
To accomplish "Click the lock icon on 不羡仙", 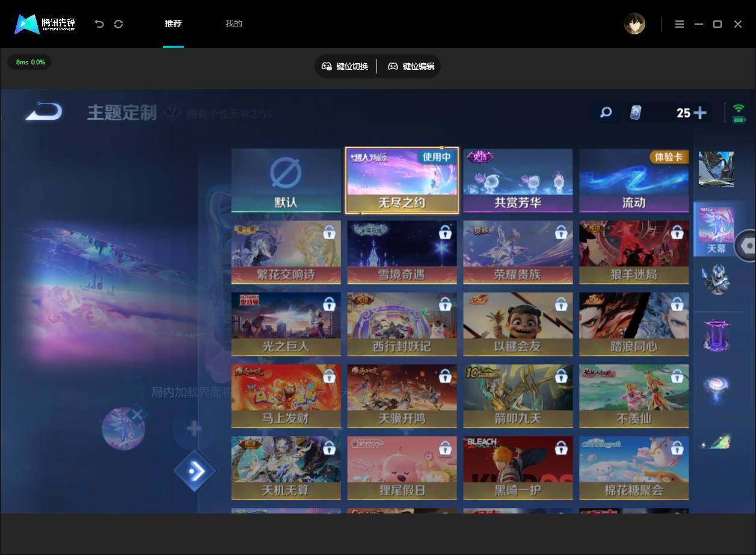I will click(x=677, y=376).
